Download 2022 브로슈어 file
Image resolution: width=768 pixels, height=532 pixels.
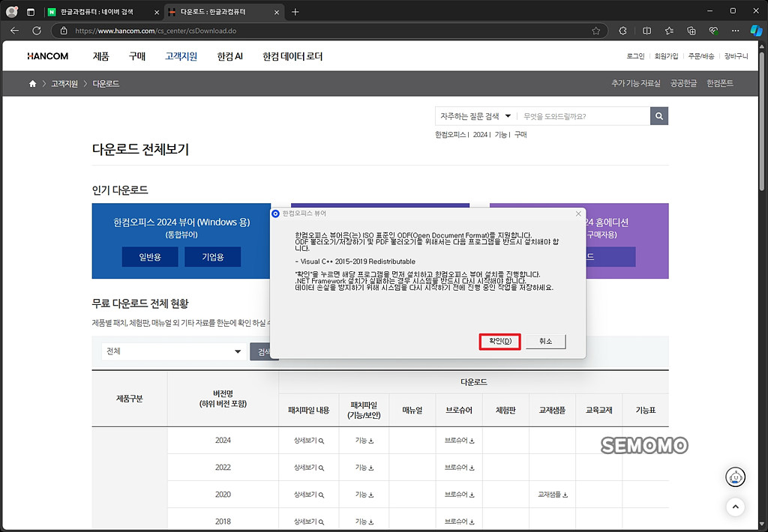click(460, 468)
